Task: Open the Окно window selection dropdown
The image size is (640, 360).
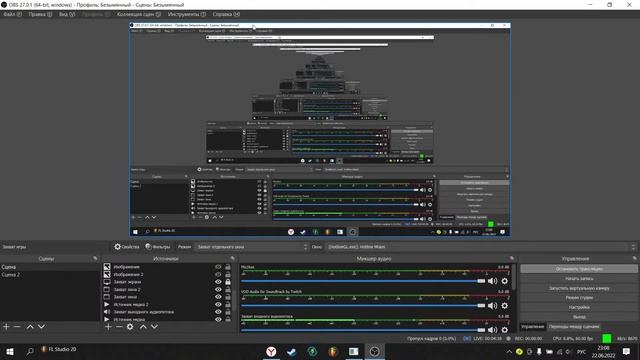Action: [481, 247]
